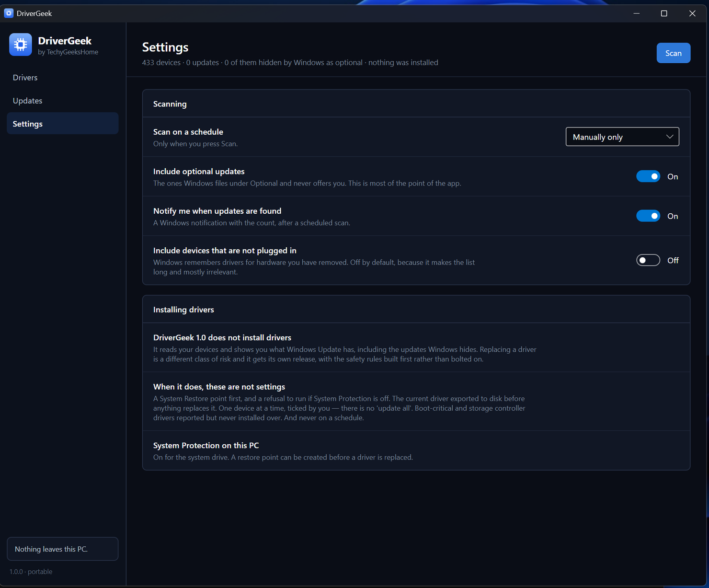Turn off Include optional updates toggle
Screen dimensions: 709x588
[648, 176]
